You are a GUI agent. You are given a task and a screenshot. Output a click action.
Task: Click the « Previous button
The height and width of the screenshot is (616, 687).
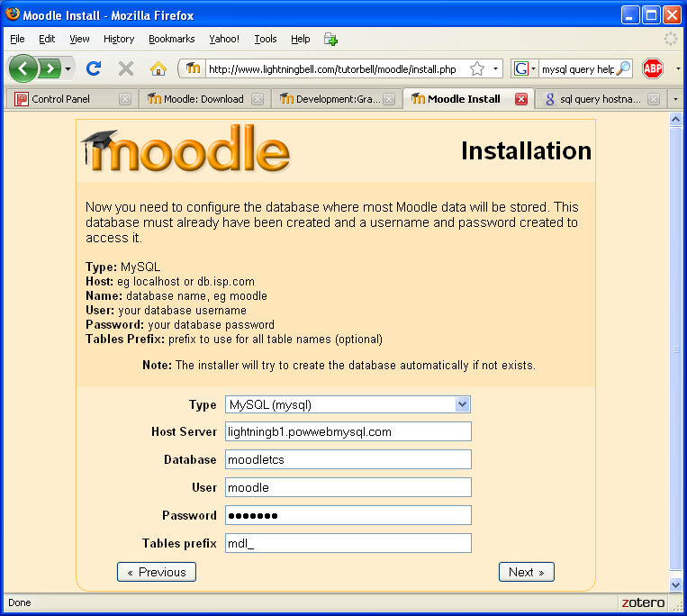point(157,572)
